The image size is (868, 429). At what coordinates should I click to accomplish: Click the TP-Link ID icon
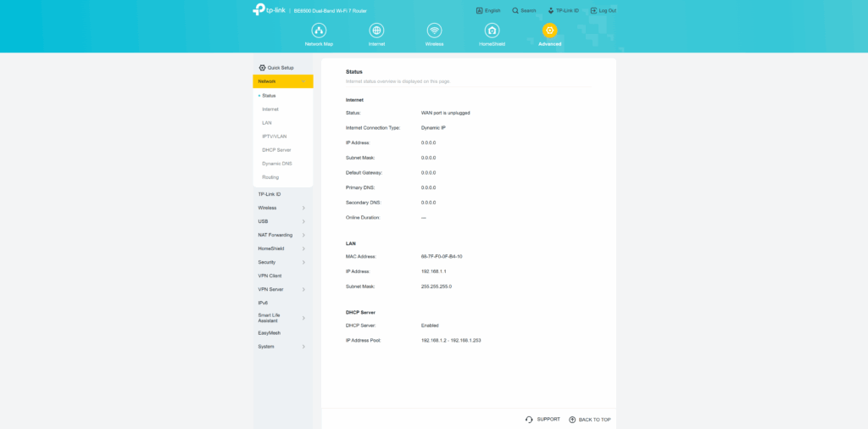pyautogui.click(x=551, y=10)
